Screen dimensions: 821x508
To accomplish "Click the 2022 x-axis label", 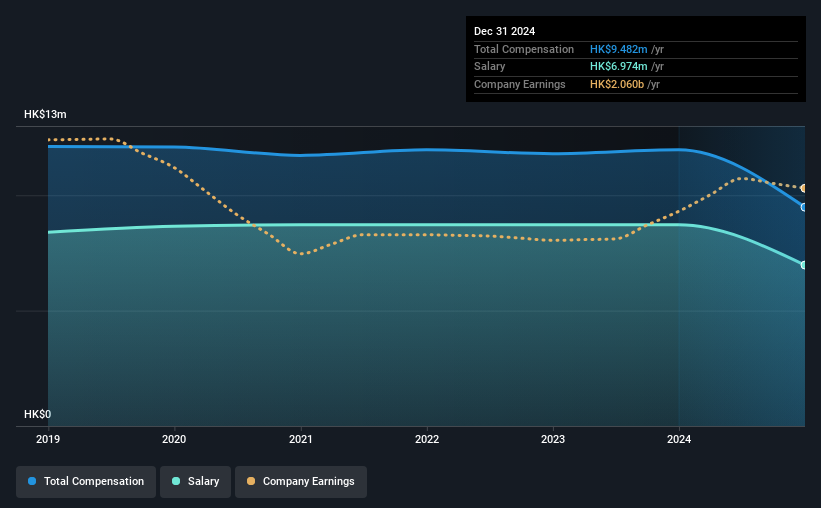I will 427,439.
